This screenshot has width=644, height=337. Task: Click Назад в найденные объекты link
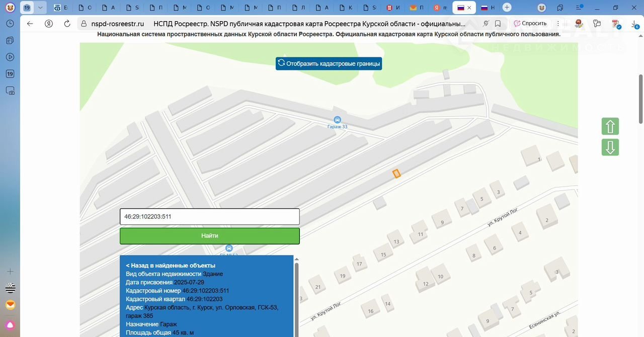tap(171, 265)
